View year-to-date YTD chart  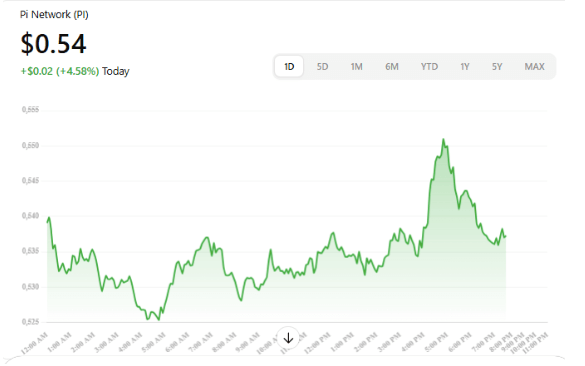pyautogui.click(x=429, y=67)
